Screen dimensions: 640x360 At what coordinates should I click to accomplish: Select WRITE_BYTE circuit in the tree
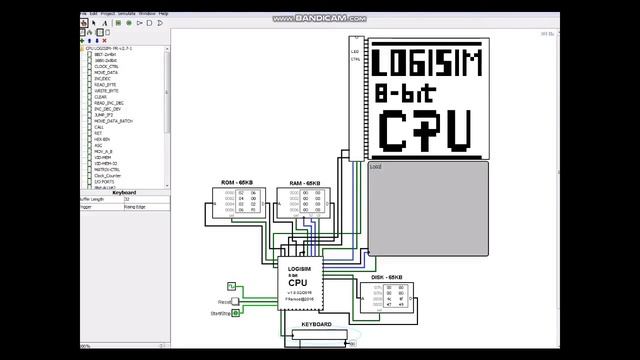pyautogui.click(x=106, y=91)
